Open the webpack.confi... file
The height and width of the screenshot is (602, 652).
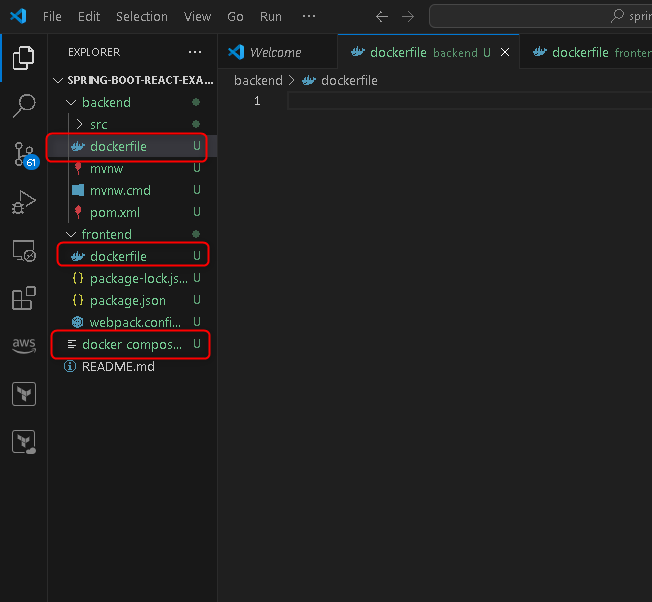click(x=133, y=323)
